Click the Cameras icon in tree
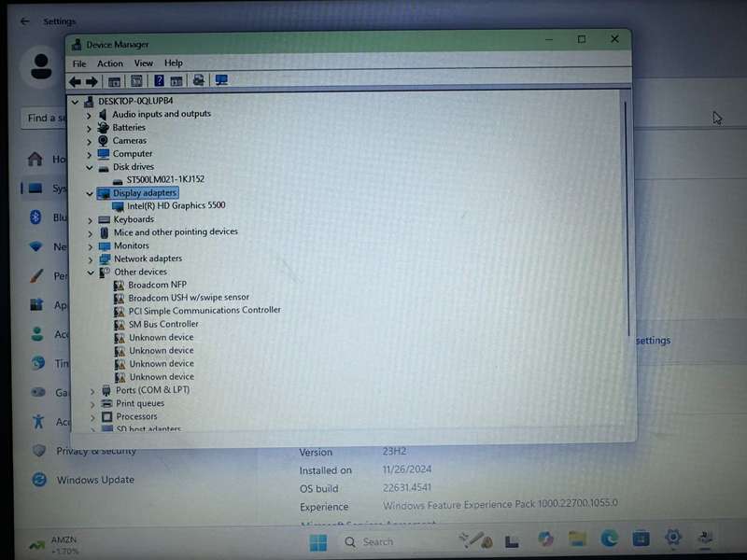Screen dimensions: 747x560 (103, 141)
